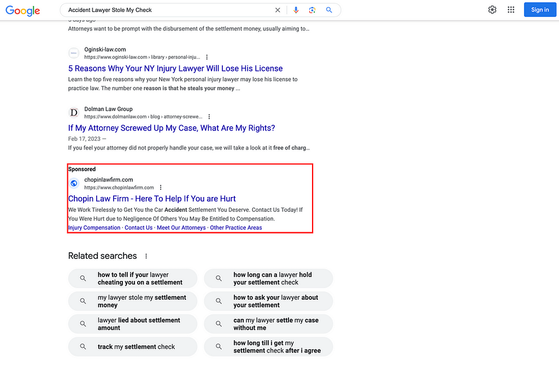Click the Dolman Law Group D favicon

pos(74,112)
